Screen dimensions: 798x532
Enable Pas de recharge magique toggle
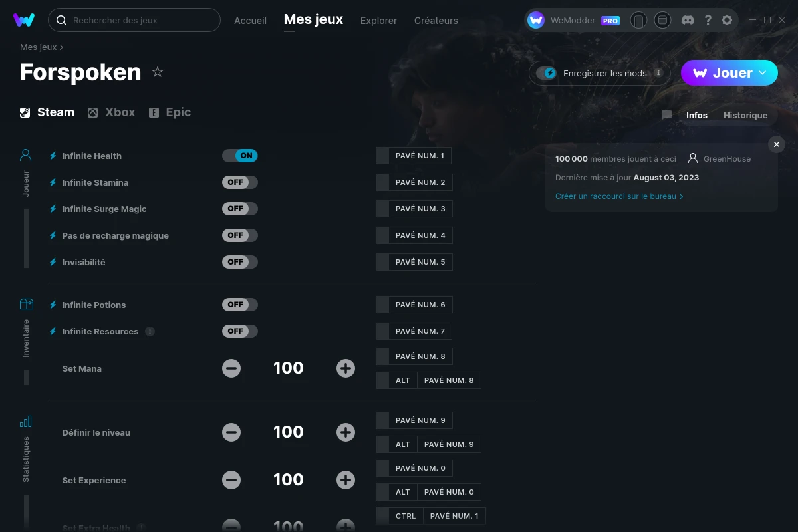click(239, 235)
